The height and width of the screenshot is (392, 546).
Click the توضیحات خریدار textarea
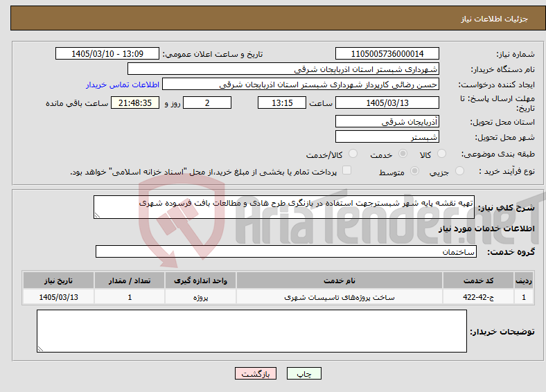tap(252, 331)
